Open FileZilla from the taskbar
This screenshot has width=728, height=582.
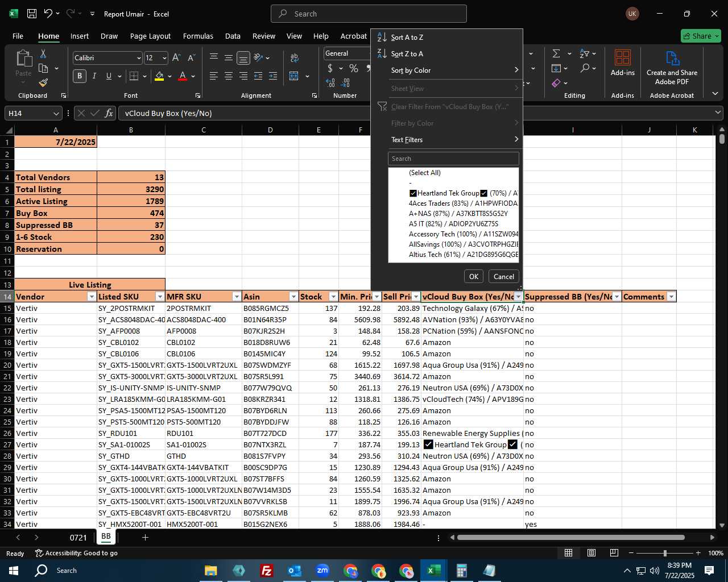(x=266, y=570)
